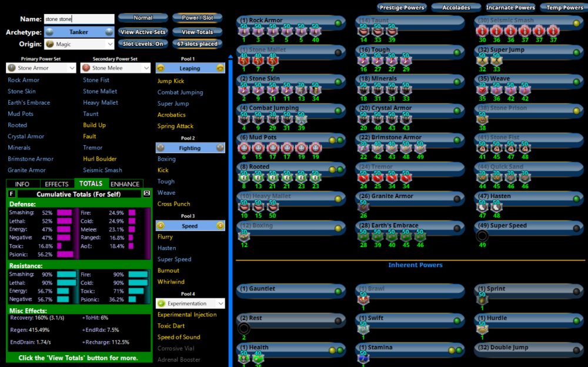Screen dimensions: 588x367
Task: Click the empty enhancement slot under Rest
Action: 243,328
